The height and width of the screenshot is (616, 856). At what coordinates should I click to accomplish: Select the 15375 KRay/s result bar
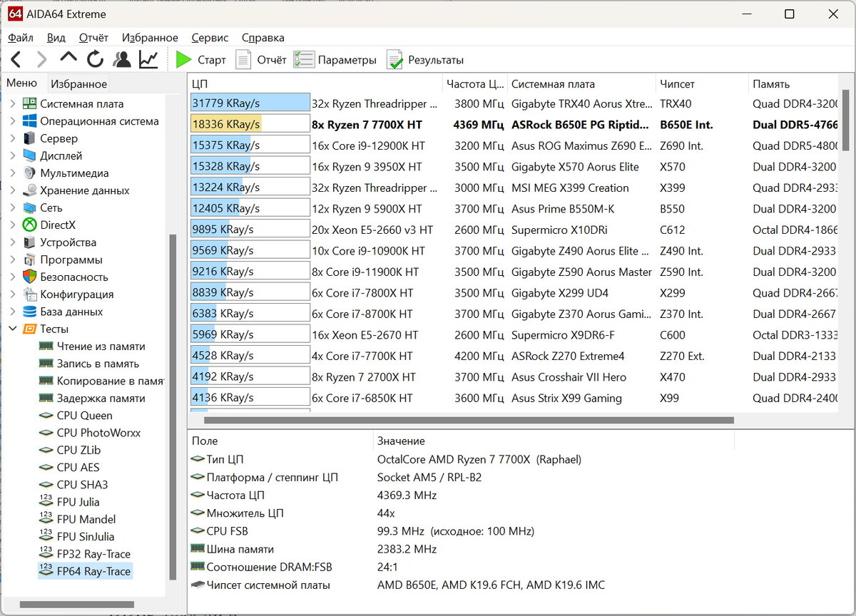[250, 145]
